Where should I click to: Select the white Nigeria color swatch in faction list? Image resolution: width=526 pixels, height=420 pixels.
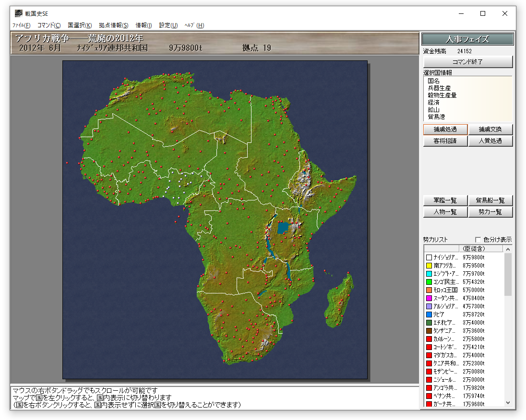coord(429,257)
